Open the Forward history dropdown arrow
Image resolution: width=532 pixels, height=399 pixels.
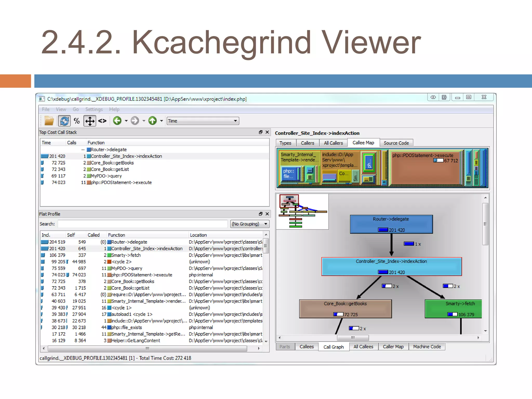(x=144, y=121)
